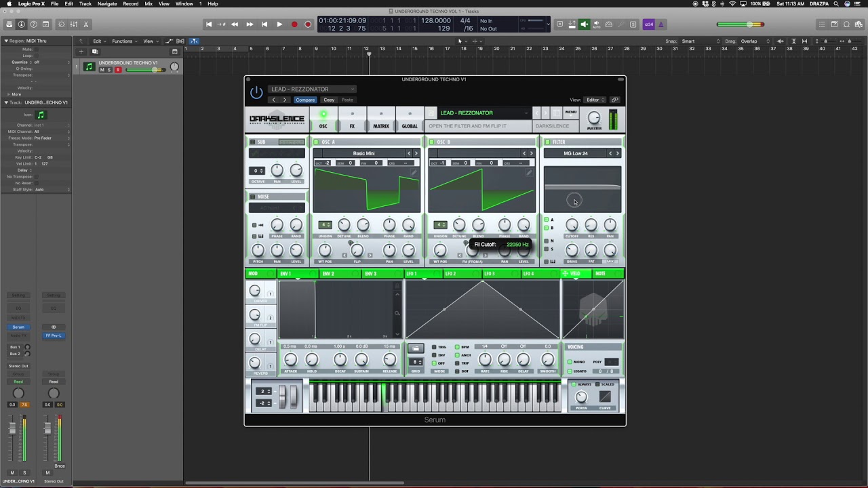The width and height of the screenshot is (868, 488).
Task: Enable the SUB oscillator checkbox
Action: coord(252,142)
